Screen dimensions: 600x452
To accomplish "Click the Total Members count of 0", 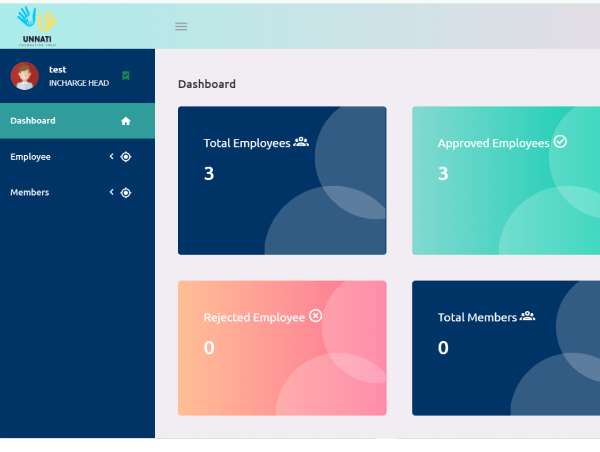I will pos(443,348).
